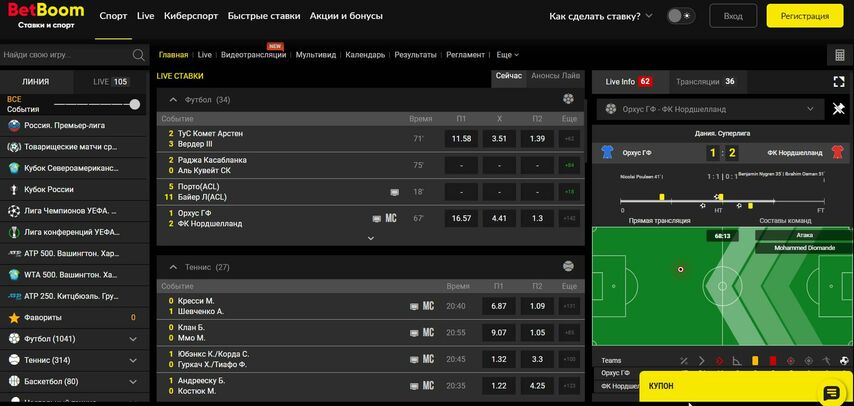This screenshot has height=406, width=854.
Task: Collapse the Теннис (27) section
Action: coord(173,267)
